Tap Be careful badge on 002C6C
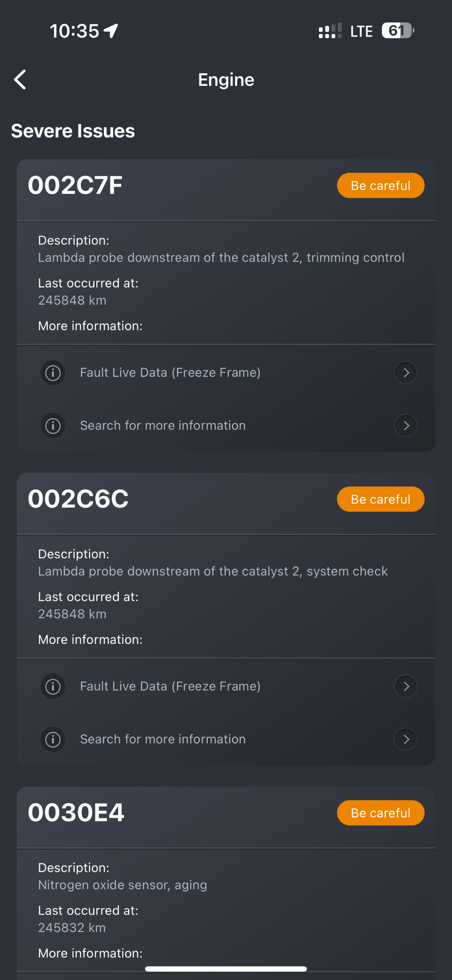Image resolution: width=452 pixels, height=980 pixels. click(381, 499)
